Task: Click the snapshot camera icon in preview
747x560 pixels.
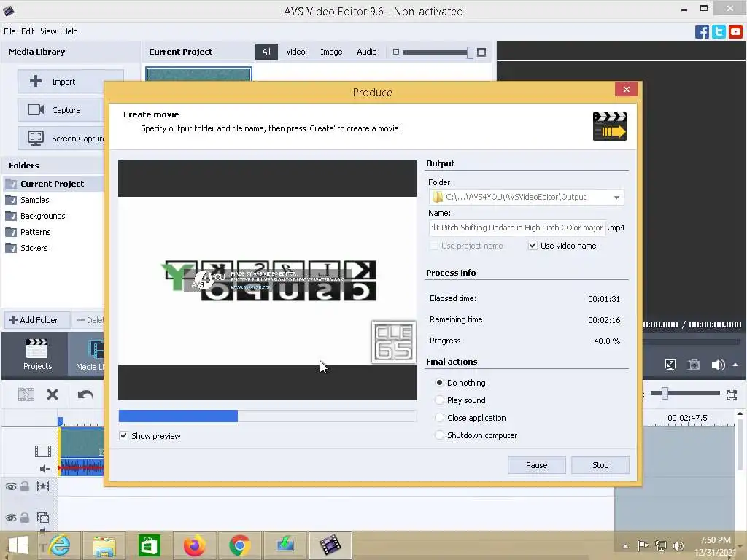Action: click(694, 365)
